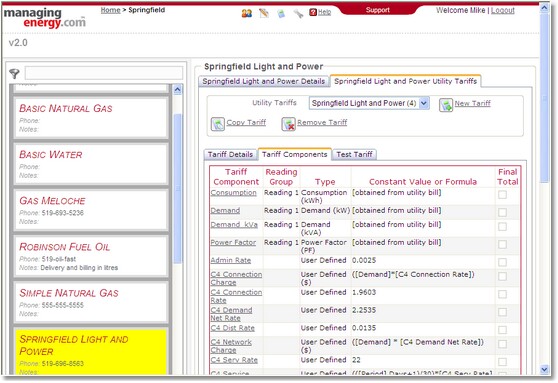Open the Tariff Details tab
This screenshot has width=558, height=383.
(230, 154)
